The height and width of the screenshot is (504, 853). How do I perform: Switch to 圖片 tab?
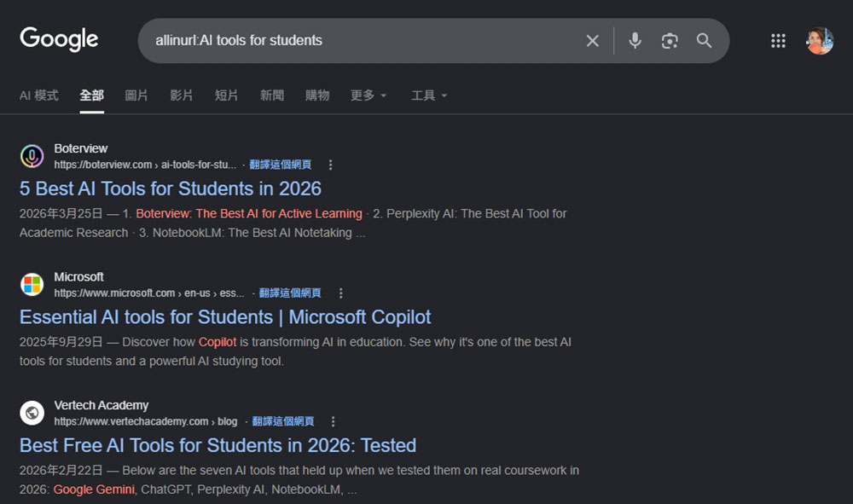(136, 96)
